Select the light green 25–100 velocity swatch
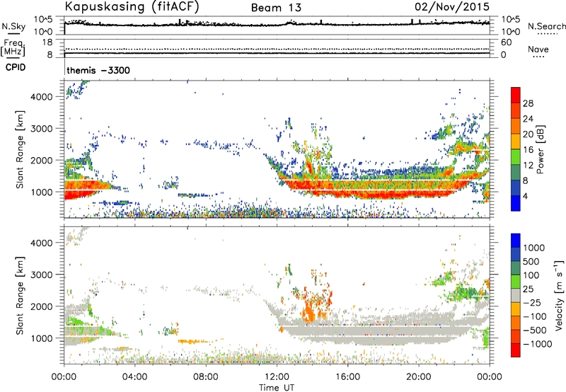This screenshot has height=392, width=566. point(516,282)
